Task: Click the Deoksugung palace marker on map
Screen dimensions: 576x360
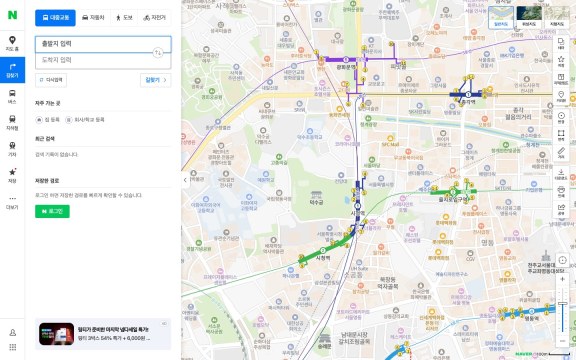Action: point(316,197)
